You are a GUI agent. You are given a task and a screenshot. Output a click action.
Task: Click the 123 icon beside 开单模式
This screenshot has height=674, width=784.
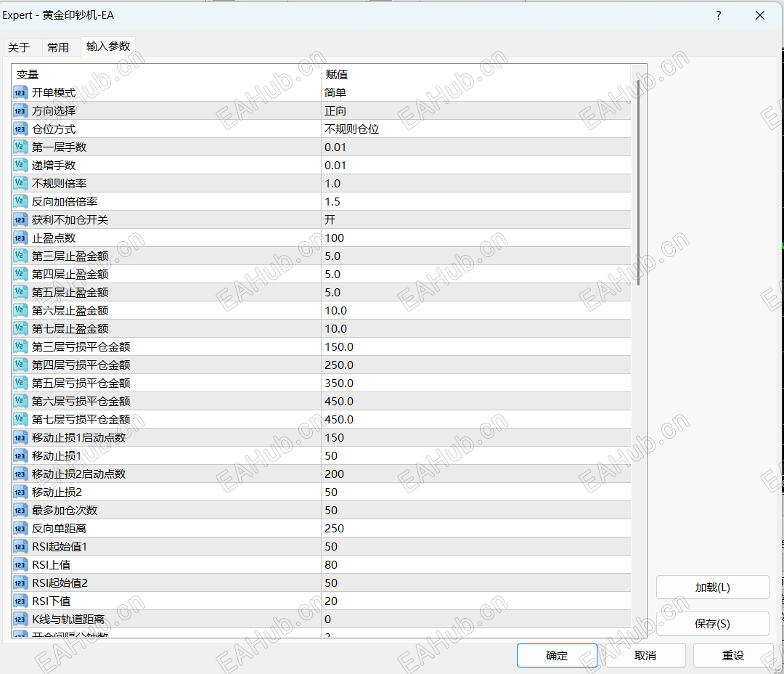coord(20,92)
